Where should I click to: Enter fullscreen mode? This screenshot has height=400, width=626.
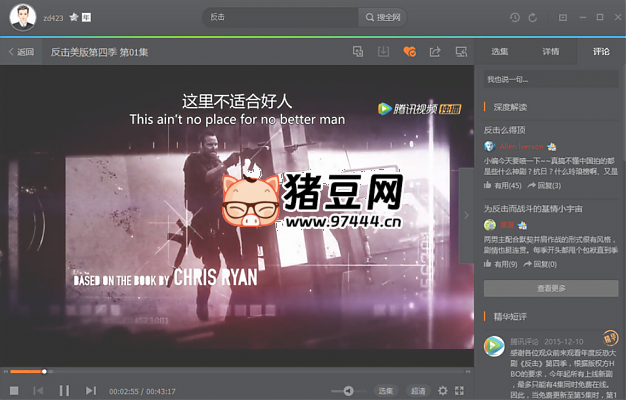click(459, 390)
